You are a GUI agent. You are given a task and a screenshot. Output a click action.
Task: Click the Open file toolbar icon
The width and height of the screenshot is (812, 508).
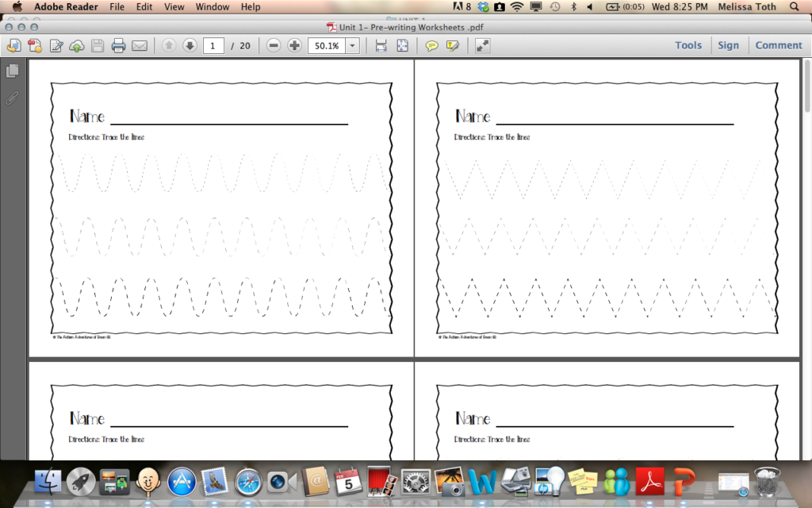(x=14, y=45)
